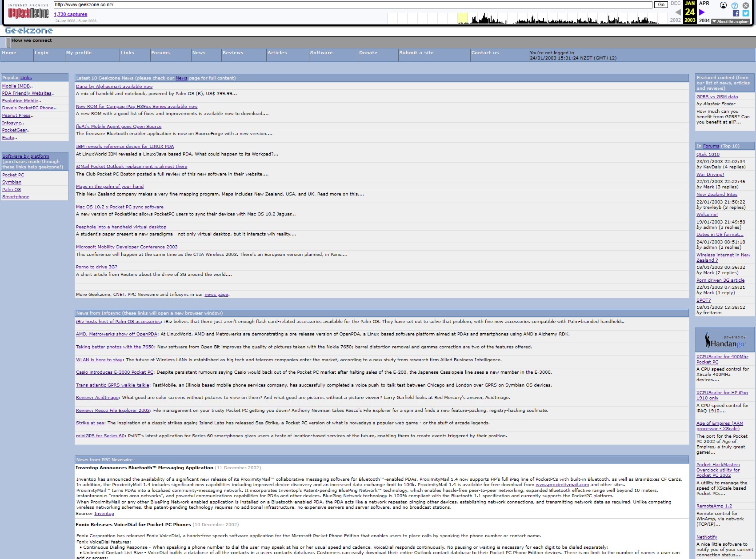Open the news page link below headlines
Viewport: 756px width, 559px height.
point(216,295)
